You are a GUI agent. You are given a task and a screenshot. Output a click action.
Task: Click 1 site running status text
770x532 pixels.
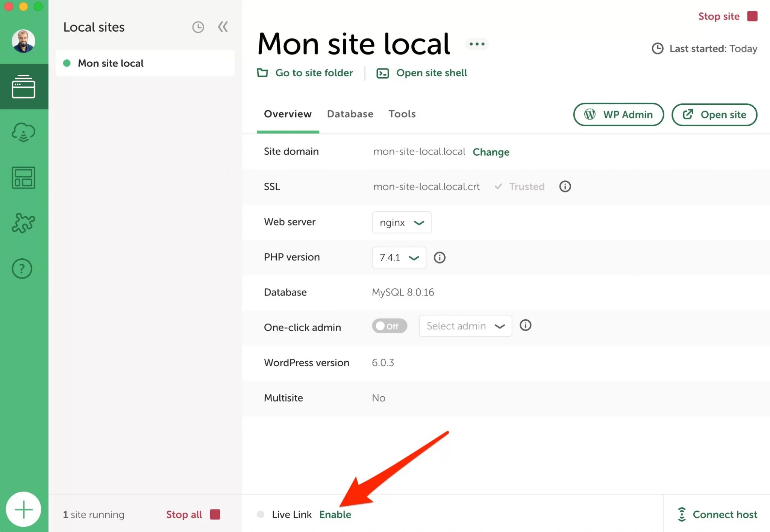93,514
